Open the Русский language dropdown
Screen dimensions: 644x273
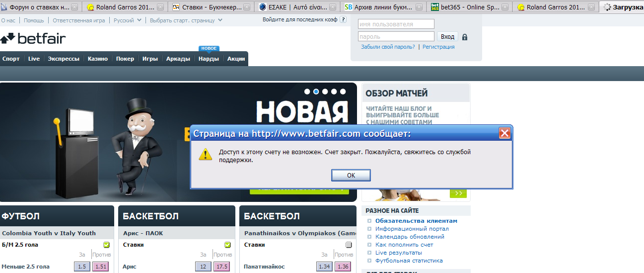[128, 20]
